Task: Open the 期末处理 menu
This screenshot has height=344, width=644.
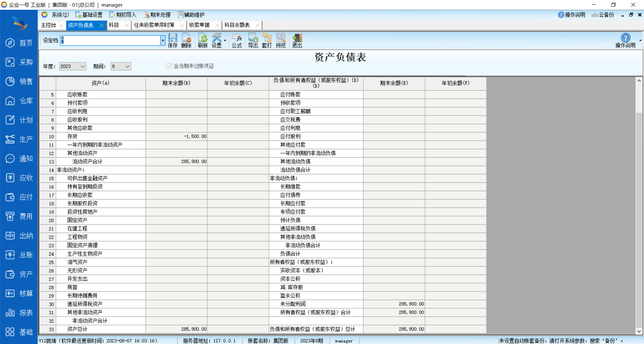Action: pos(157,15)
